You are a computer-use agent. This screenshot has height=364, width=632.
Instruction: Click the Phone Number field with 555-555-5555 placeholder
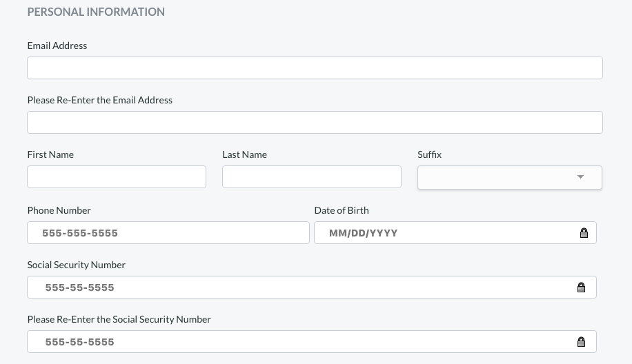coord(168,233)
